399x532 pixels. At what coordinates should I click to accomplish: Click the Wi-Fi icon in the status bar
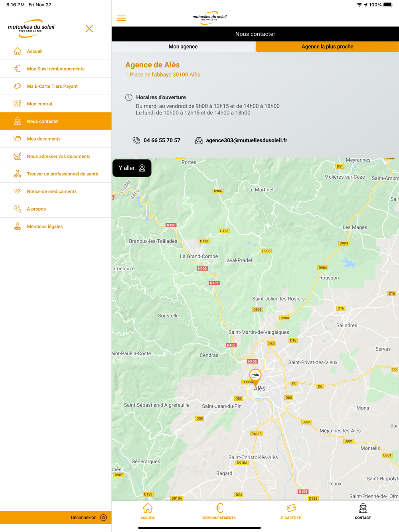pos(359,5)
